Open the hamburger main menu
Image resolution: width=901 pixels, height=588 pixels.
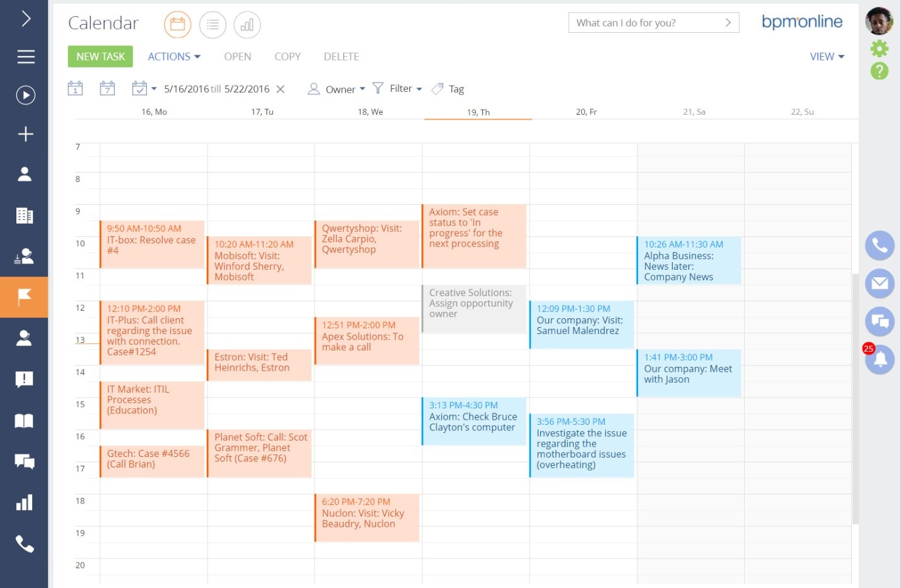coord(25,57)
